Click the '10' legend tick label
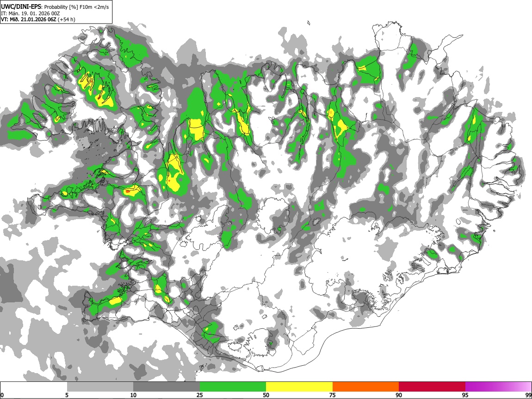Image resolution: width=532 pixels, height=399 pixels. (133, 395)
